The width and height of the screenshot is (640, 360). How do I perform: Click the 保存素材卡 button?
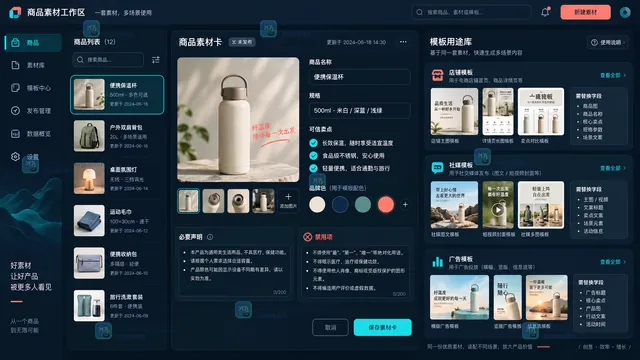click(x=382, y=327)
